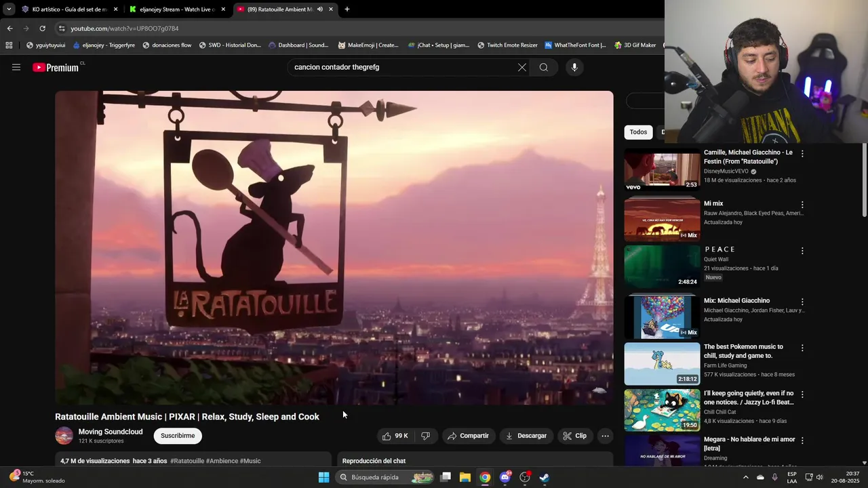Viewport: 868px width, 488px height.
Task: Reload the page with the refresh icon
Action: point(42,28)
